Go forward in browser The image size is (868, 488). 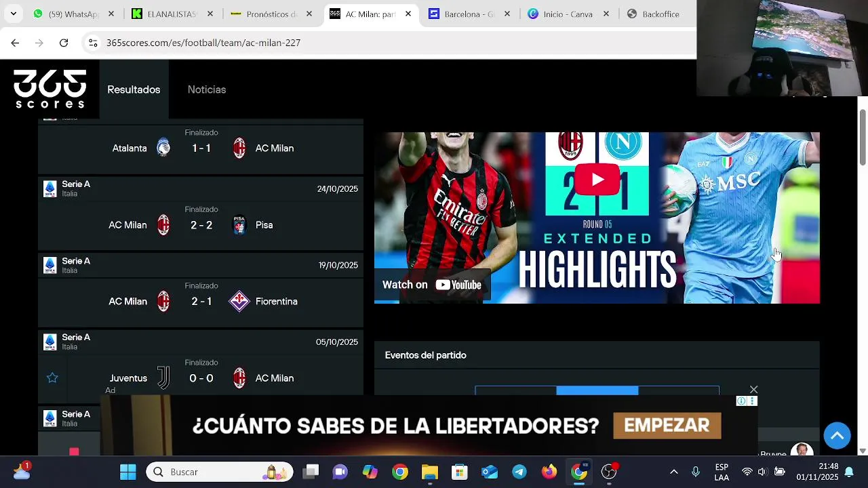pyautogui.click(x=39, y=43)
